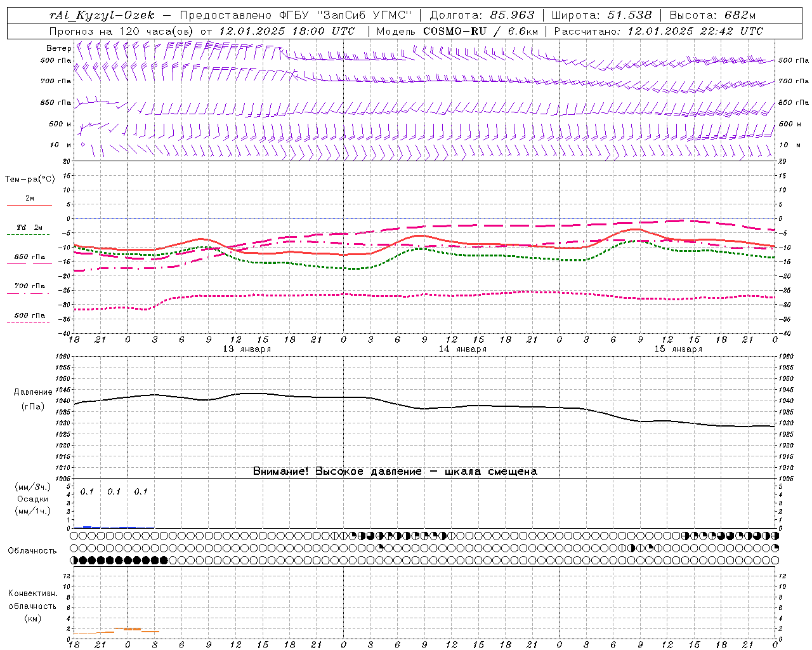Click the 1005 tick on the left pressure axis
Viewport: 812px width, 650px height.
[x=64, y=479]
